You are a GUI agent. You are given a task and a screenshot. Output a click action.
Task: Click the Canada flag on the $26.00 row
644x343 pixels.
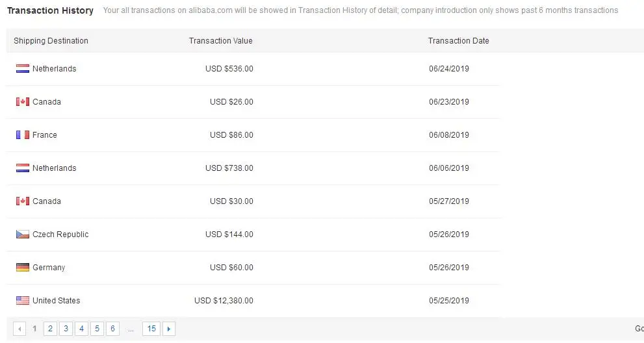pyautogui.click(x=23, y=102)
